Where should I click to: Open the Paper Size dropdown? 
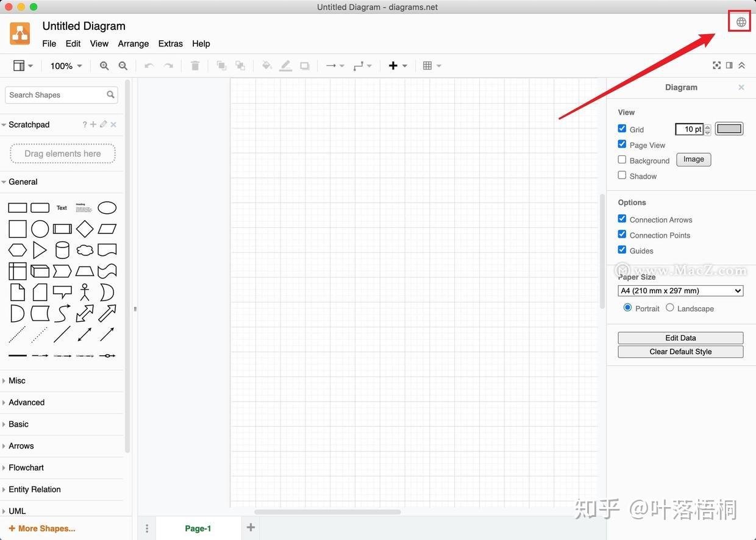point(680,291)
